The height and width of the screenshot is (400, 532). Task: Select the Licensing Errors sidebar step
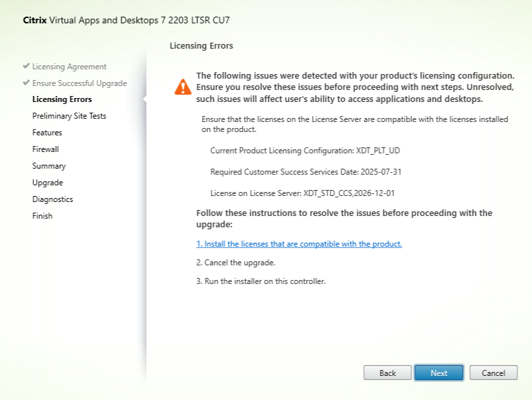tap(62, 99)
